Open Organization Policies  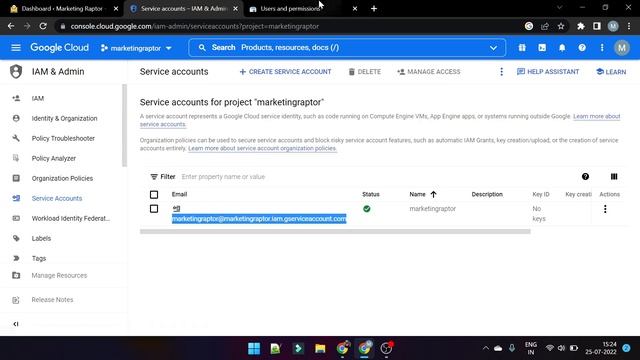point(62,178)
